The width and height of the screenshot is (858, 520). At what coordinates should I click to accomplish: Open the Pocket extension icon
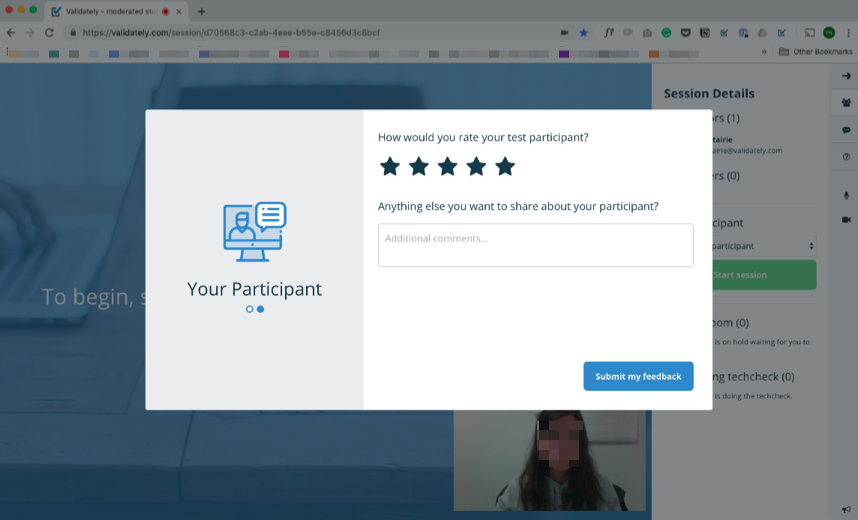tap(686, 33)
